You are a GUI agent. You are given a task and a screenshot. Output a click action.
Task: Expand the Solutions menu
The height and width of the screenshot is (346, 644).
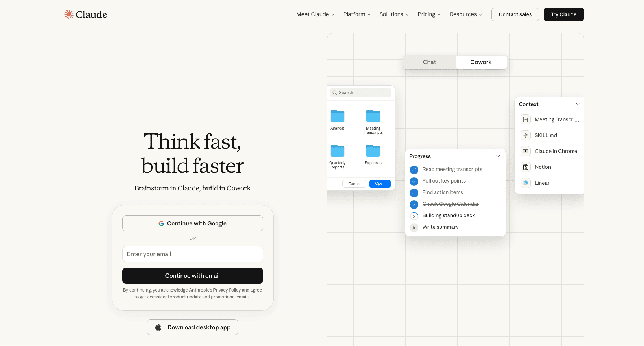(x=394, y=14)
